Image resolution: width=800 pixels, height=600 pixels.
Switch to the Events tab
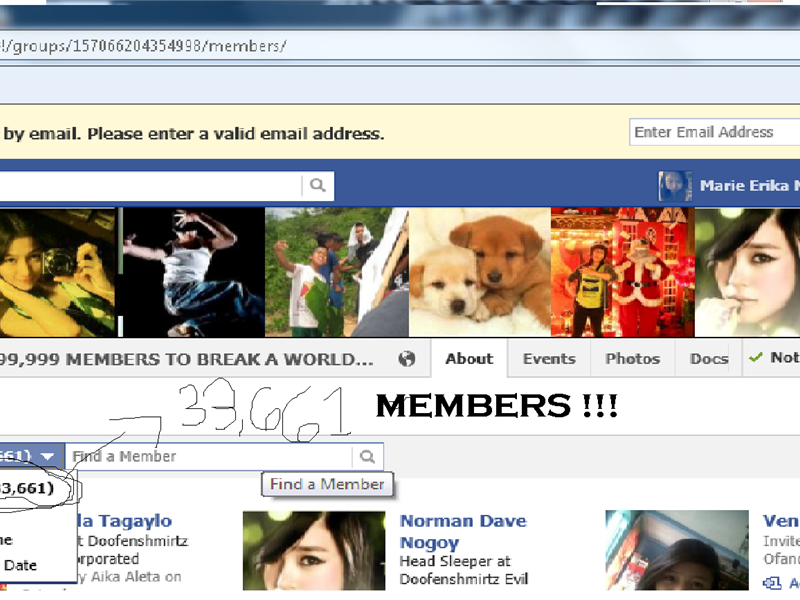[548, 358]
